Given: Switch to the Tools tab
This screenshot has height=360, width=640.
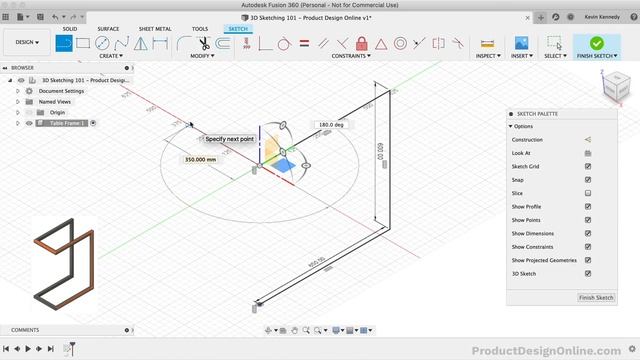Looking at the screenshot, I should (x=200, y=29).
